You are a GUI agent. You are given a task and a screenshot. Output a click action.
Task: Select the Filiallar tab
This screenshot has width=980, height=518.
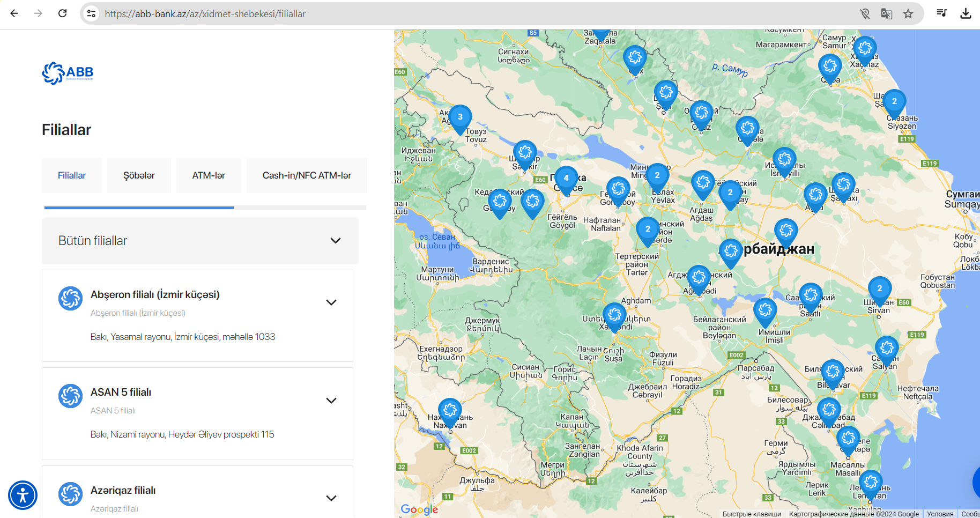72,175
